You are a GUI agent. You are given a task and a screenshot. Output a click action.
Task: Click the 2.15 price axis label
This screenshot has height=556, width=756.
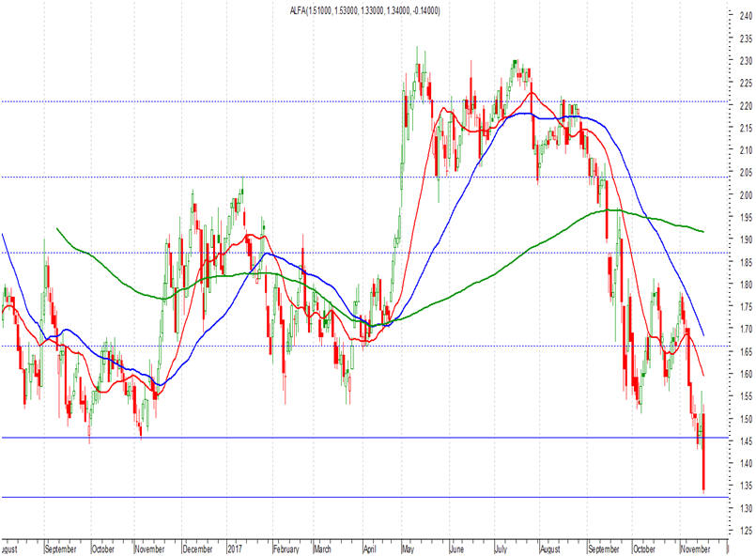coord(746,128)
